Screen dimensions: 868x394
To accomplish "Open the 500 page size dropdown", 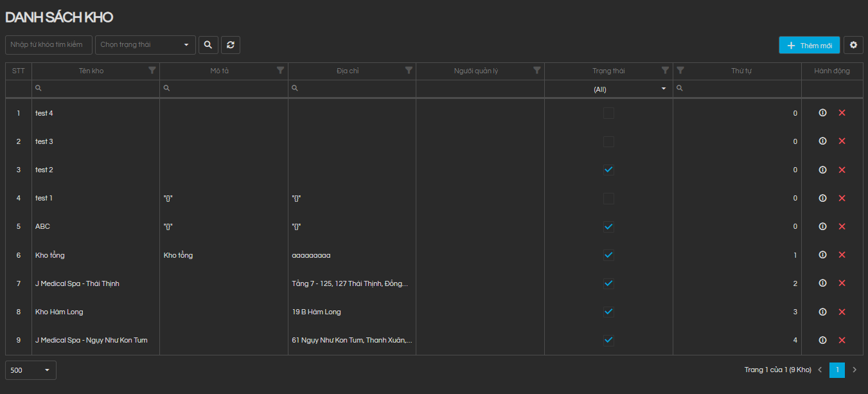I will point(30,370).
